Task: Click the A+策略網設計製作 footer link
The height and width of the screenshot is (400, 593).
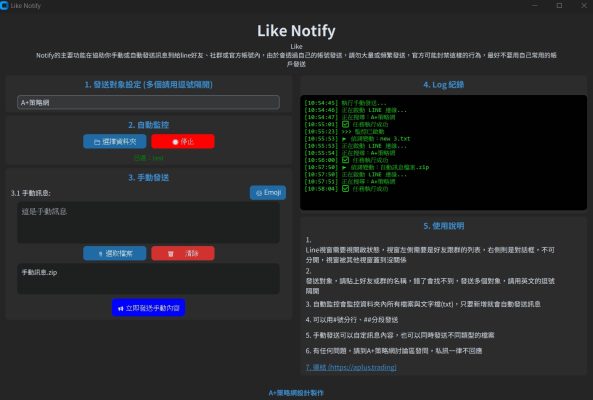Action: (296, 393)
